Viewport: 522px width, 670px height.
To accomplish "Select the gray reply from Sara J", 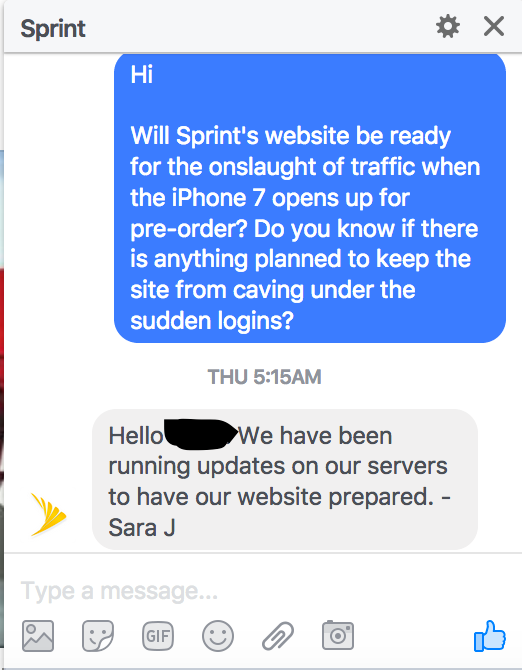I will [x=285, y=479].
